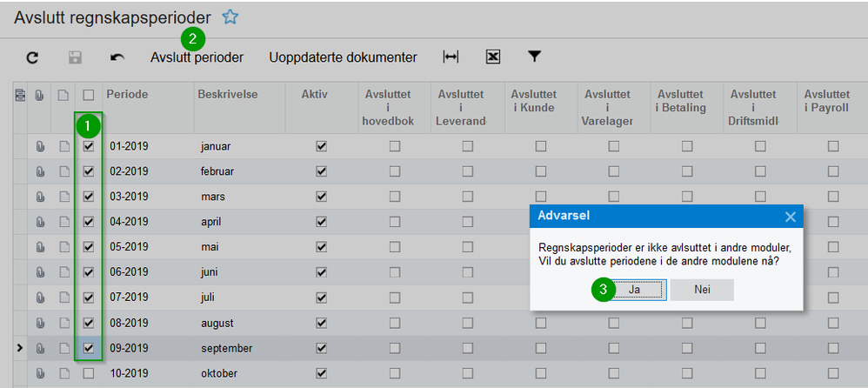Check Avsluttet i hovedbok for januar
Image resolution: width=868 pixels, height=388 pixels.
click(x=395, y=146)
